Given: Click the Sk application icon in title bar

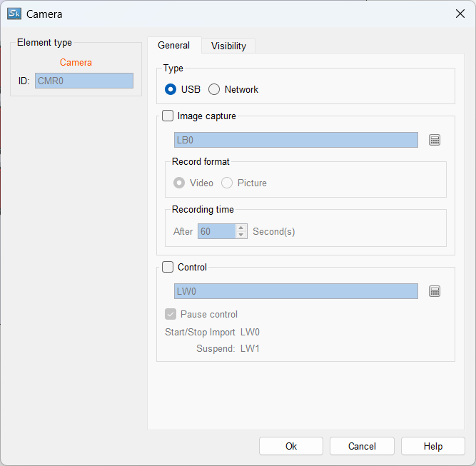Looking at the screenshot, I should click(x=14, y=14).
